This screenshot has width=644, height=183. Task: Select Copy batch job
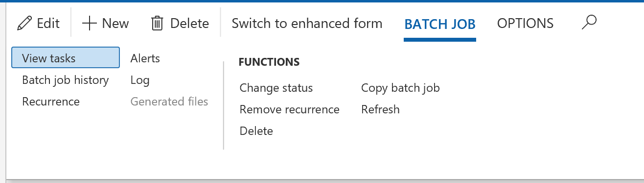point(400,88)
